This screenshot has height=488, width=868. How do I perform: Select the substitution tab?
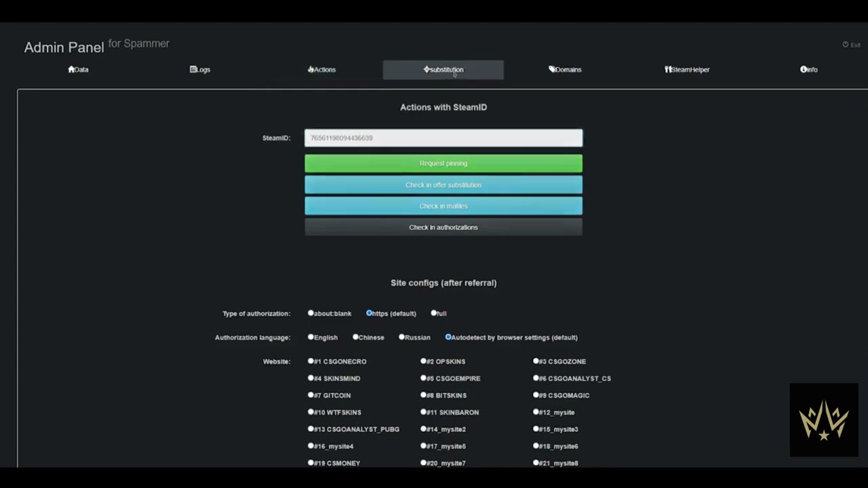443,69
